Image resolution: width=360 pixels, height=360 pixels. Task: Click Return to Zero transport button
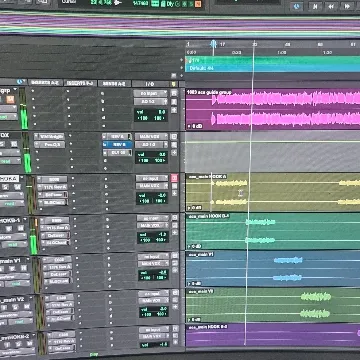click(x=315, y=6)
